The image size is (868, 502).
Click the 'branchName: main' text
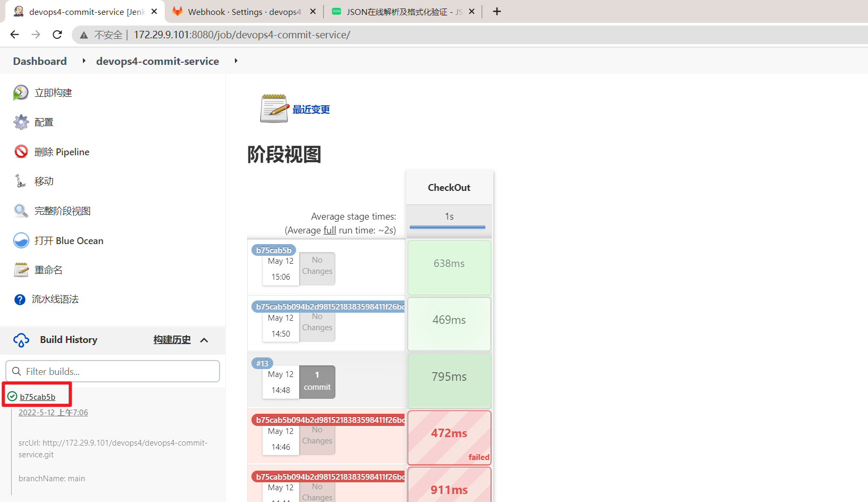[x=52, y=478]
